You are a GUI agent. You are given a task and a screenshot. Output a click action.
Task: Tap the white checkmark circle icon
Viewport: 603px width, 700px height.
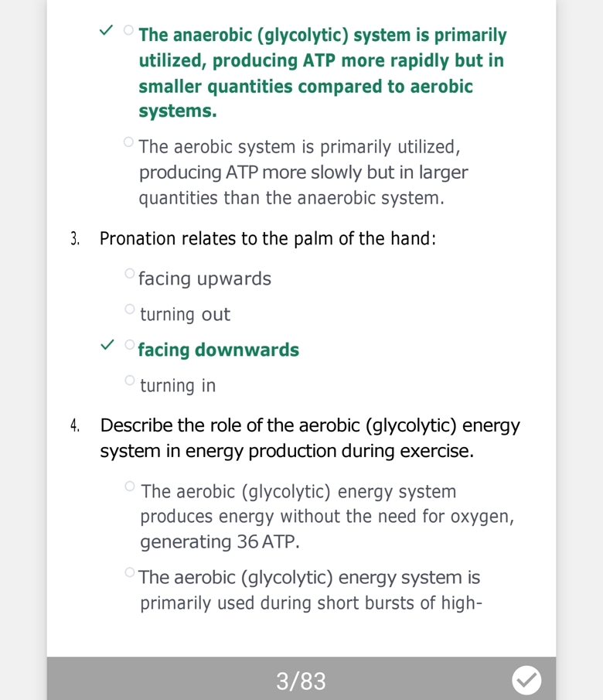[x=526, y=680]
